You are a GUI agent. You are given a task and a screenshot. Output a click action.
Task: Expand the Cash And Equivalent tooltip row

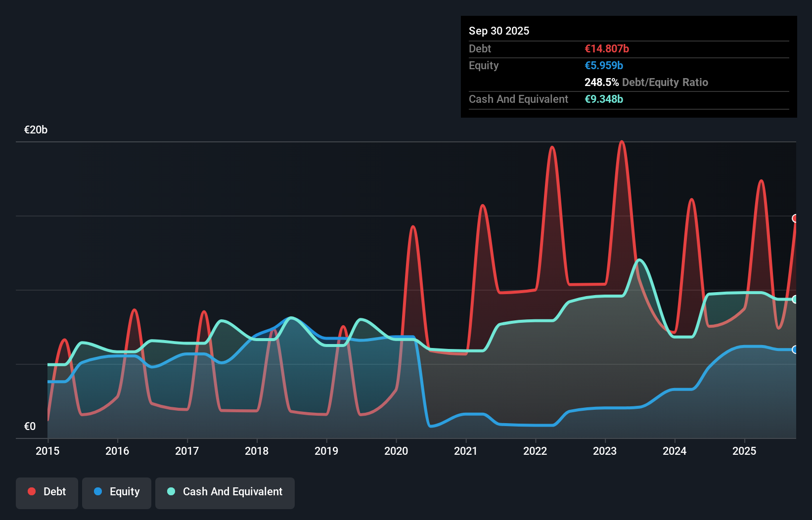click(x=518, y=99)
